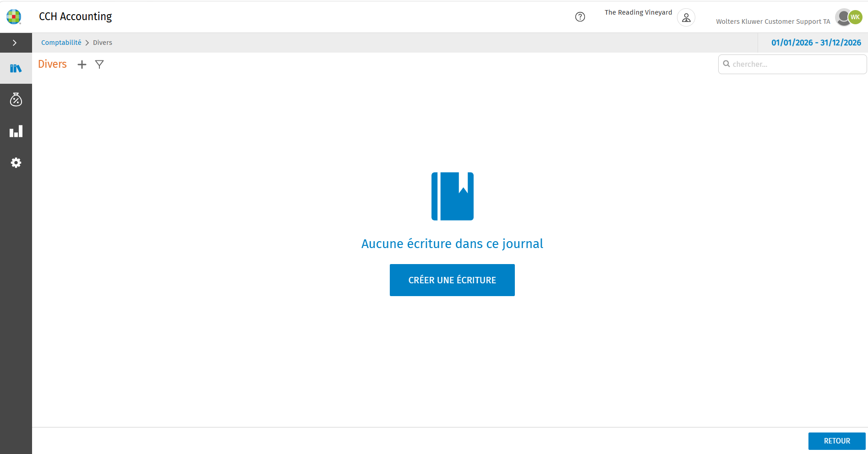This screenshot has height=454, width=868.
Task: Open the filter funnel icon
Action: 99,65
